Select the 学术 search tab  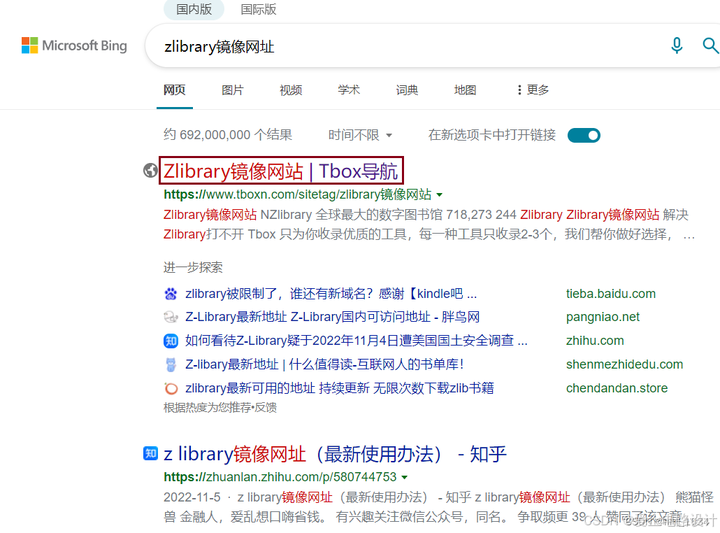pos(349,90)
